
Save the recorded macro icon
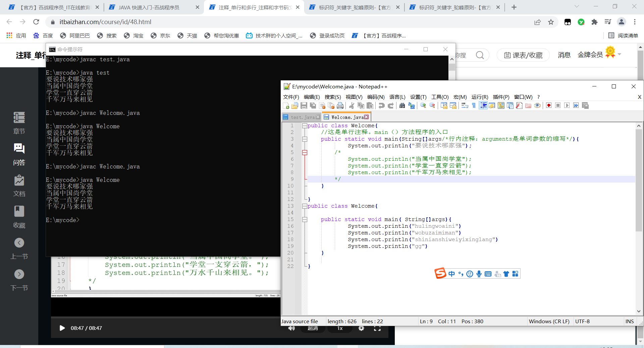pyautogui.click(x=585, y=106)
